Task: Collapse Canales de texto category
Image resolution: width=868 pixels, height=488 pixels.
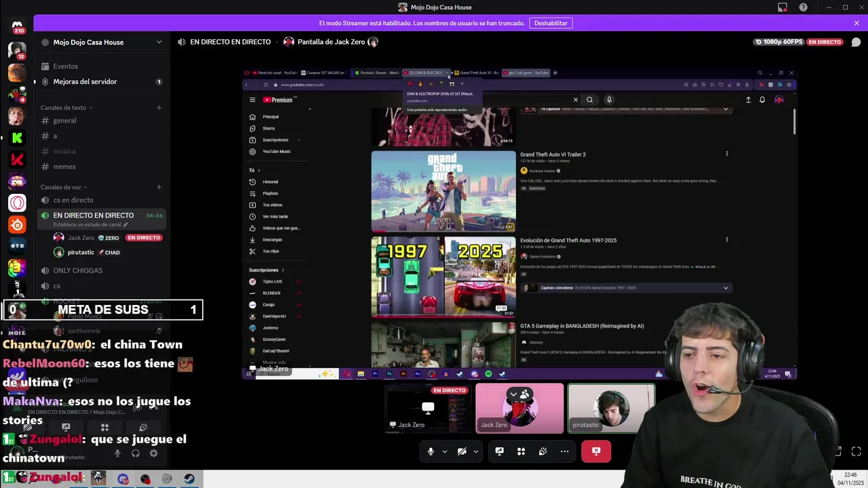Action: 66,108
